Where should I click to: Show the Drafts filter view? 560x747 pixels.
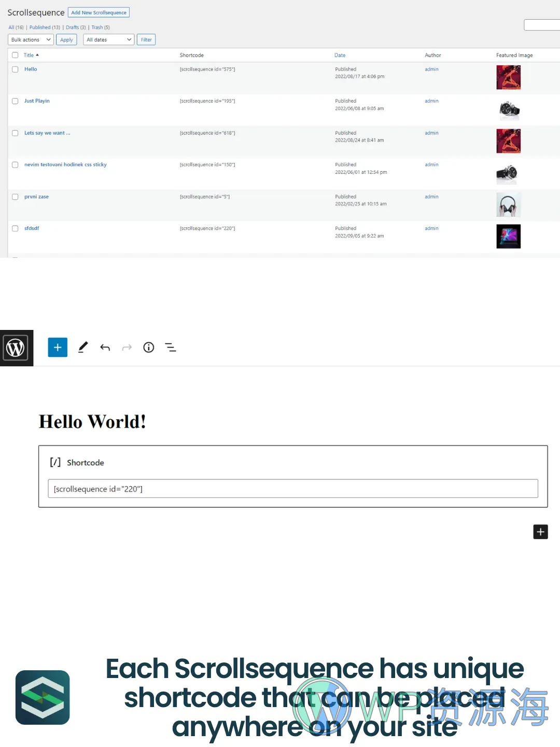(x=72, y=27)
